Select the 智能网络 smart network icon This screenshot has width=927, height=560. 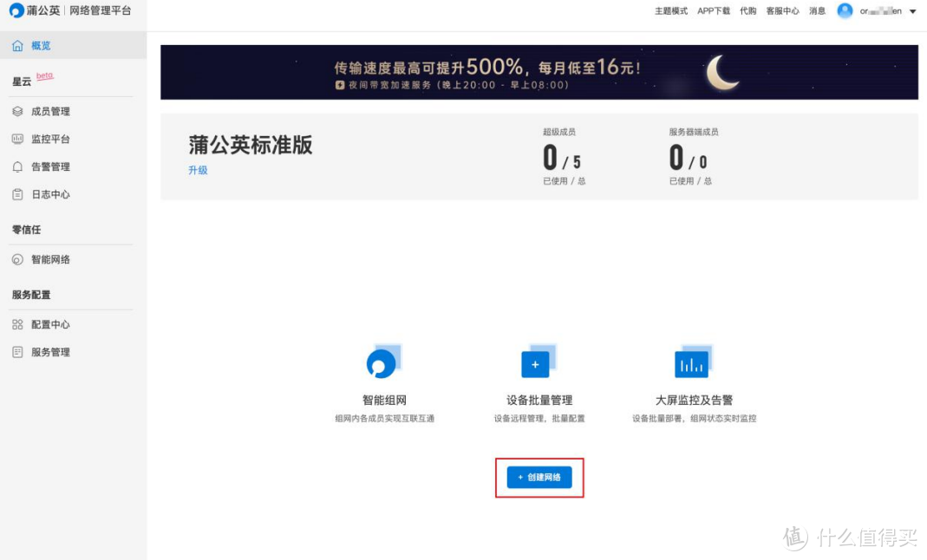coord(16,259)
